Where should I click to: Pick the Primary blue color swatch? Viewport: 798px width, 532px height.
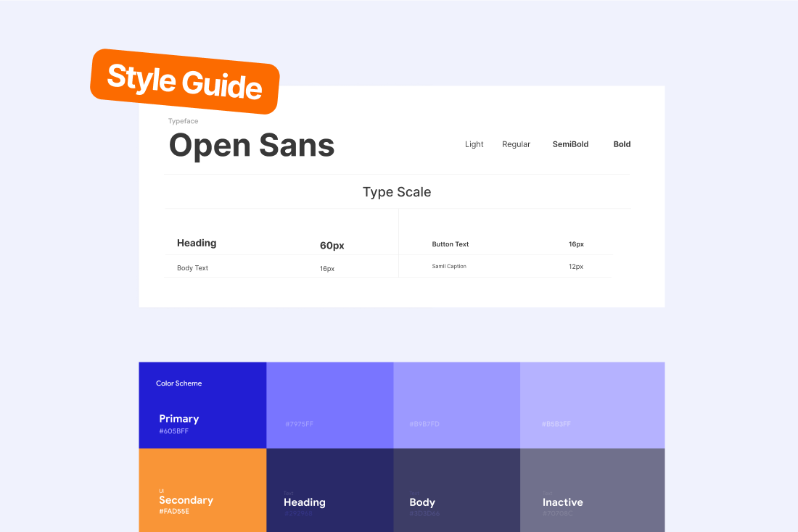(202, 405)
